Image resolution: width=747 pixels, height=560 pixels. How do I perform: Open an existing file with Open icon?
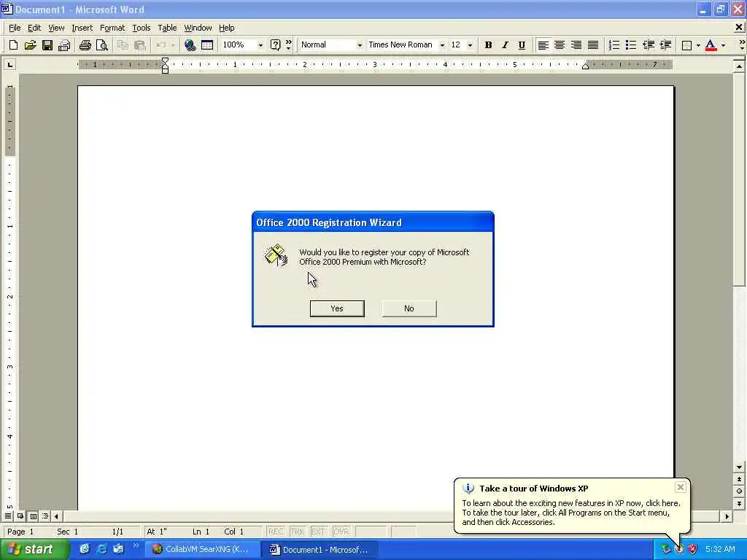[30, 45]
